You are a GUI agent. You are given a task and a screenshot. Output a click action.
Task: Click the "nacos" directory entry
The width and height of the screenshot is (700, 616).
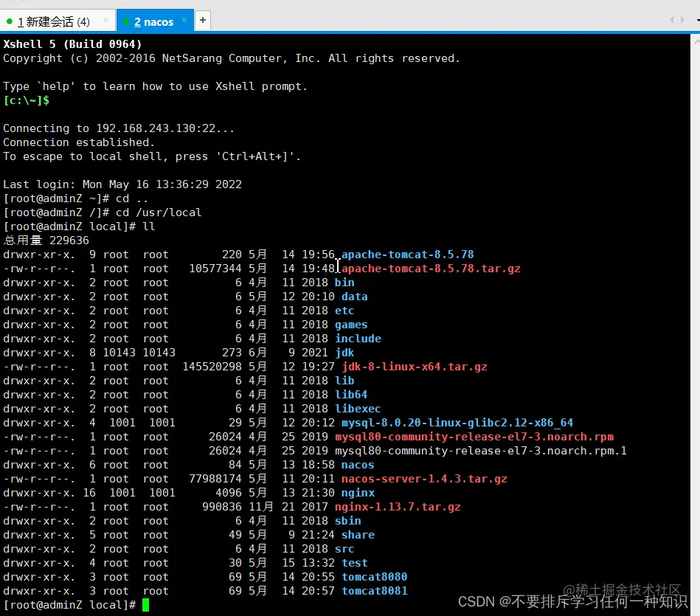click(x=358, y=465)
